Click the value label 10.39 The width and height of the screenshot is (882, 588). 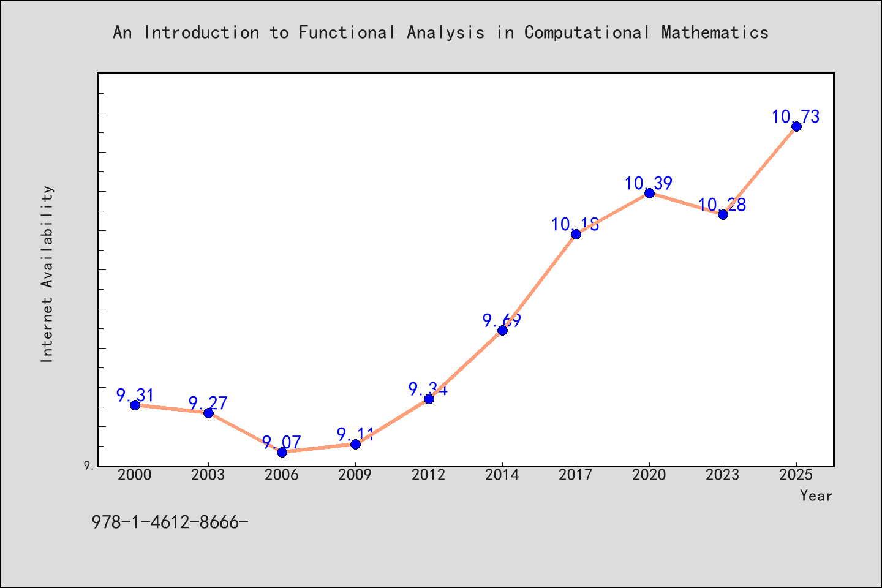tap(649, 183)
